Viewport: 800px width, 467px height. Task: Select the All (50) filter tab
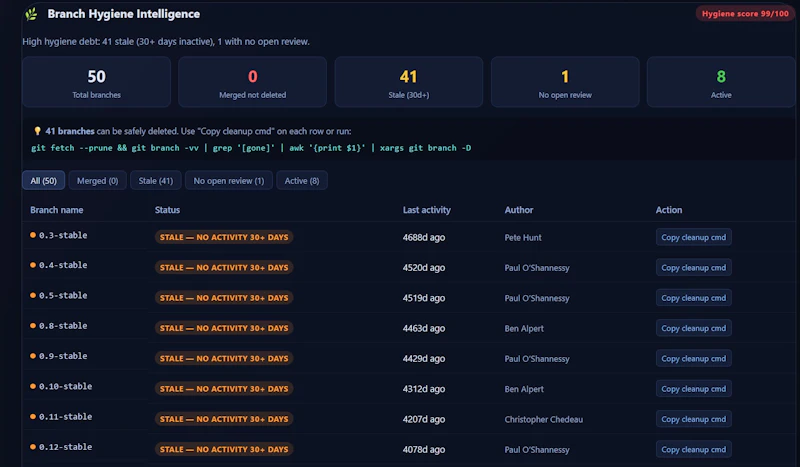(x=43, y=181)
